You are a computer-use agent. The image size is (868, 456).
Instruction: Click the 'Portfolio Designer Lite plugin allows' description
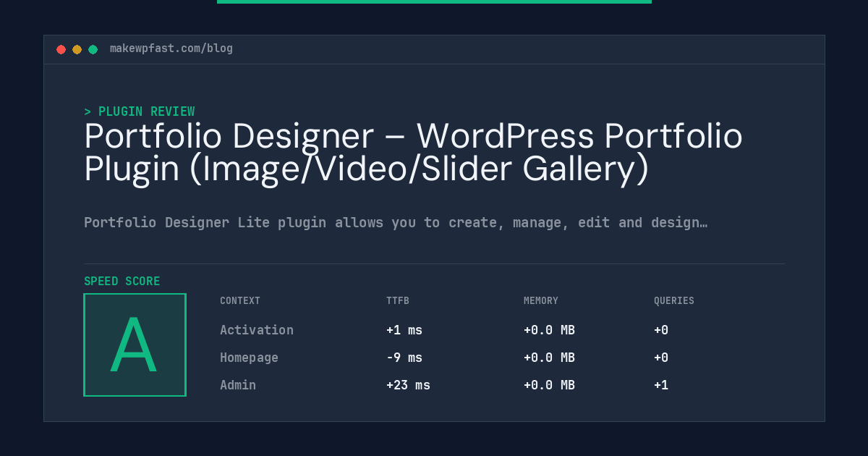(396, 222)
